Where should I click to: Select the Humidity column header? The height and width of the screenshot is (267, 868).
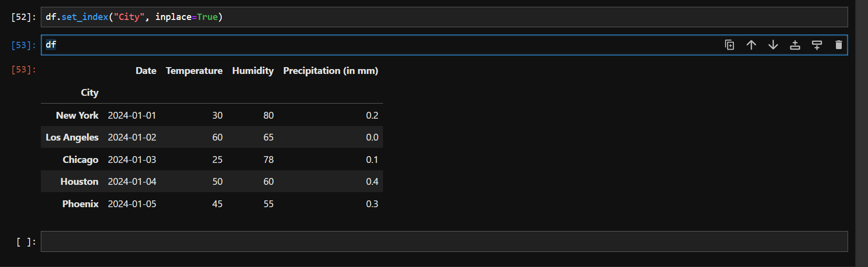253,71
